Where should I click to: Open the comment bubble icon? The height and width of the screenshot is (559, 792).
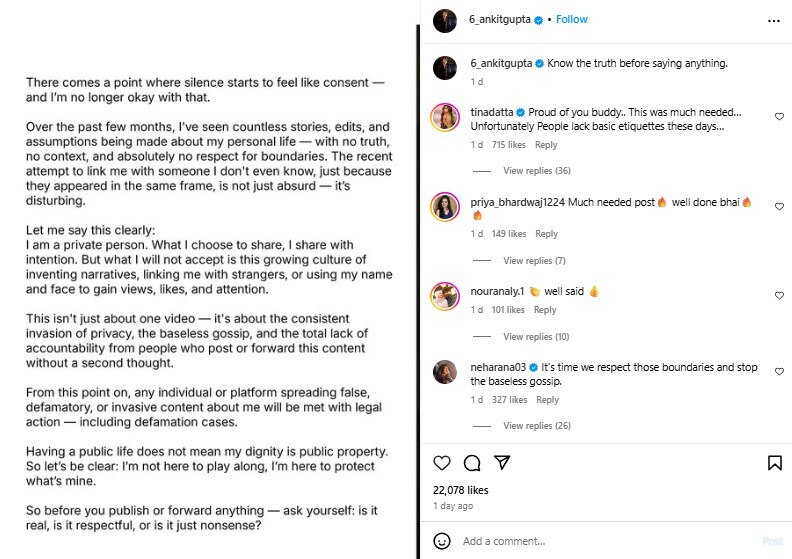473,463
